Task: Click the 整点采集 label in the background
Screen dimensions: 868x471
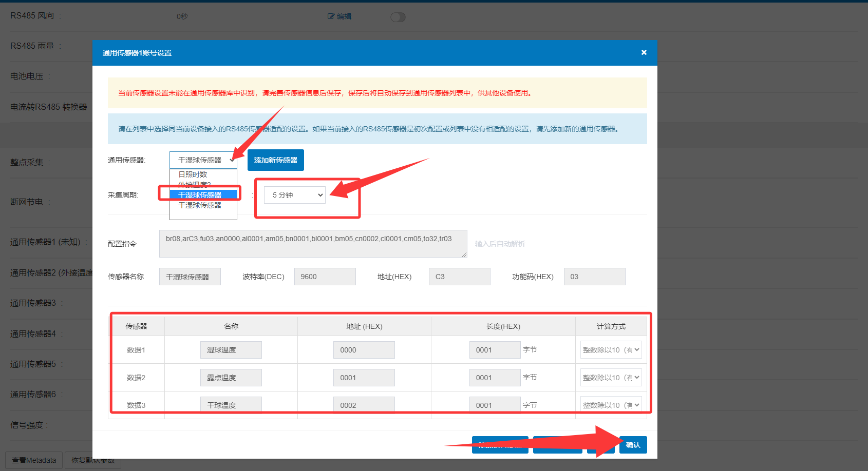Action: coord(27,162)
